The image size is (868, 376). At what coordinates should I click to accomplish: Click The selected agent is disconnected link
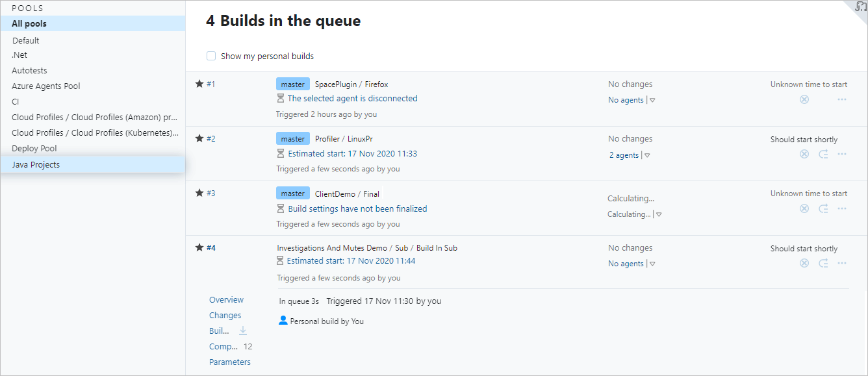coord(353,98)
